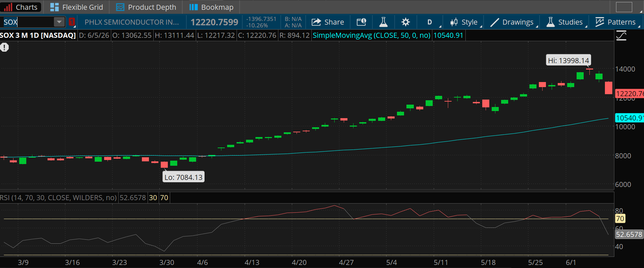This screenshot has height=268, width=644.
Task: Open the grid layout selector box
Action: tap(624, 7)
